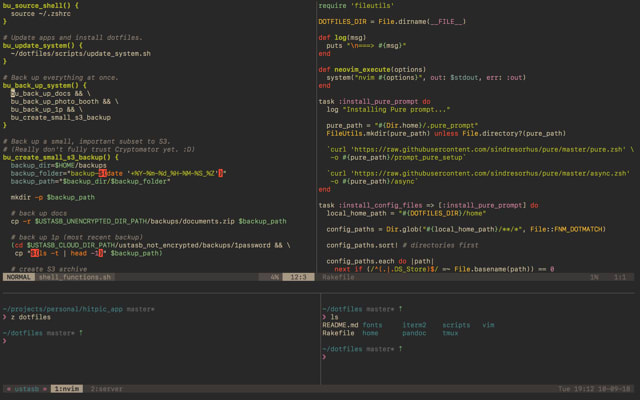
Task: Click the 'pure_path =' assignment line
Action: (x=402, y=126)
